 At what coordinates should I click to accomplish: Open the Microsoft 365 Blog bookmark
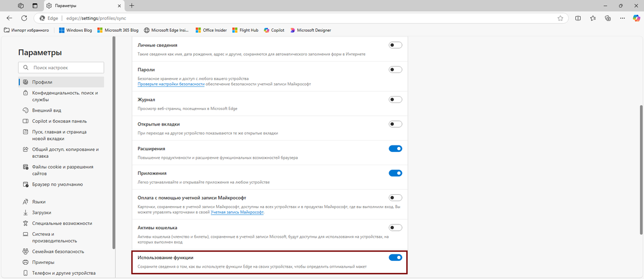coord(118,30)
